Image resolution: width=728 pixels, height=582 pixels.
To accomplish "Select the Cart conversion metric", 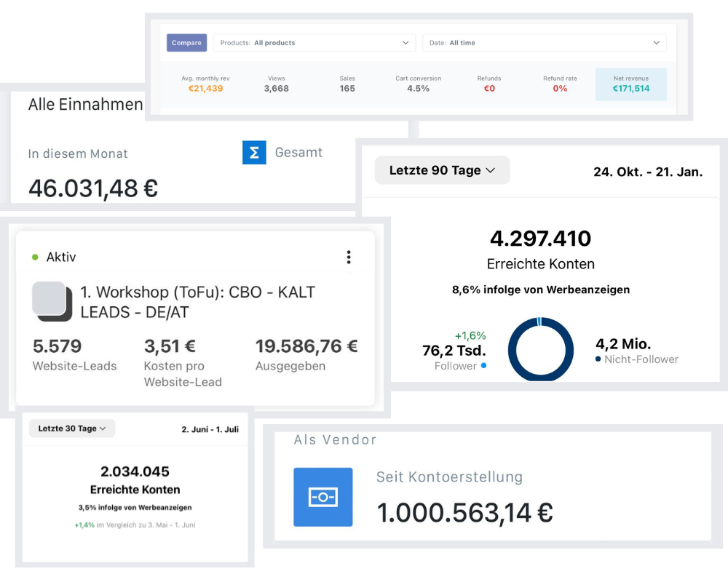I will [418, 84].
